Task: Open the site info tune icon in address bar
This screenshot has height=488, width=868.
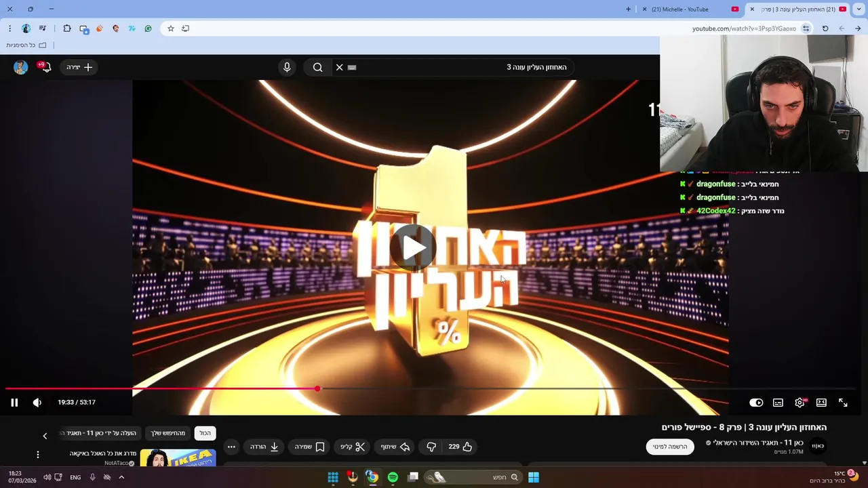Action: coord(806,28)
